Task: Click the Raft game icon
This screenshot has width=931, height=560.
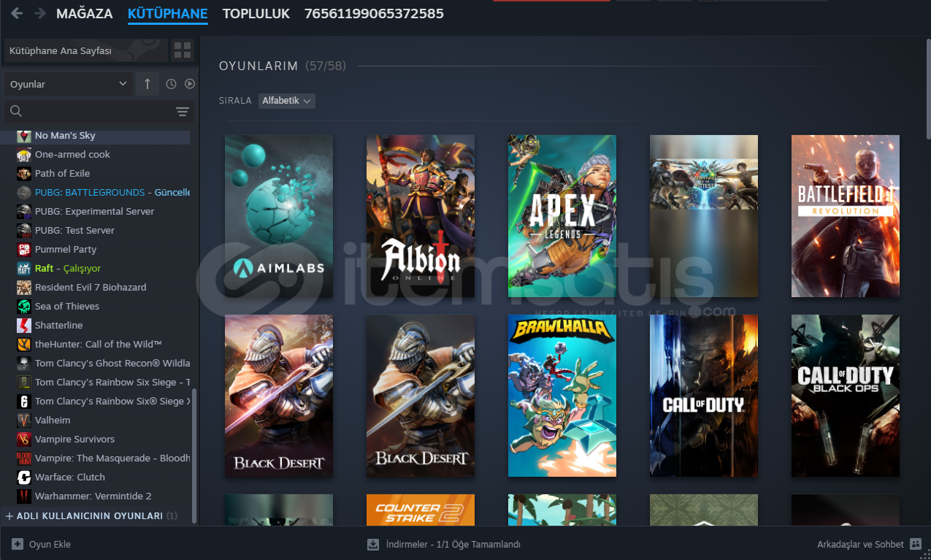Action: (24, 269)
